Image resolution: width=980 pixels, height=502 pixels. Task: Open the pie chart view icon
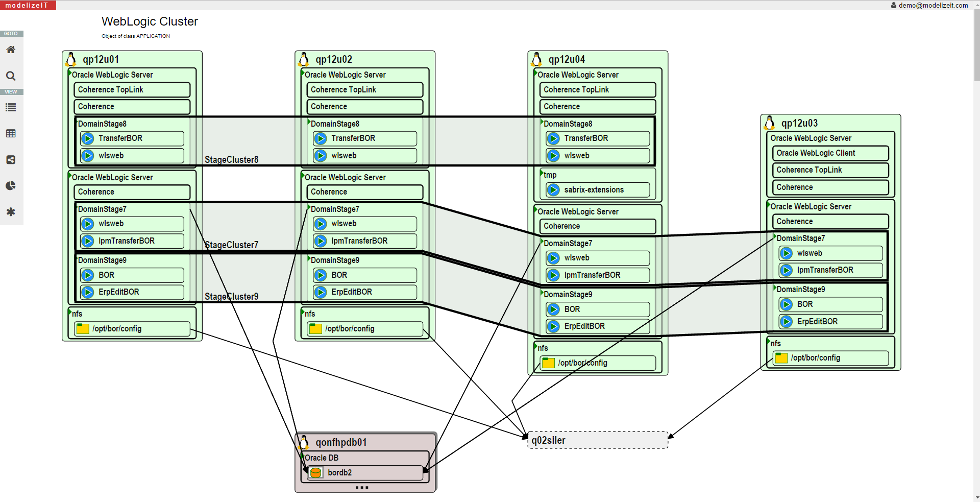coord(11,186)
